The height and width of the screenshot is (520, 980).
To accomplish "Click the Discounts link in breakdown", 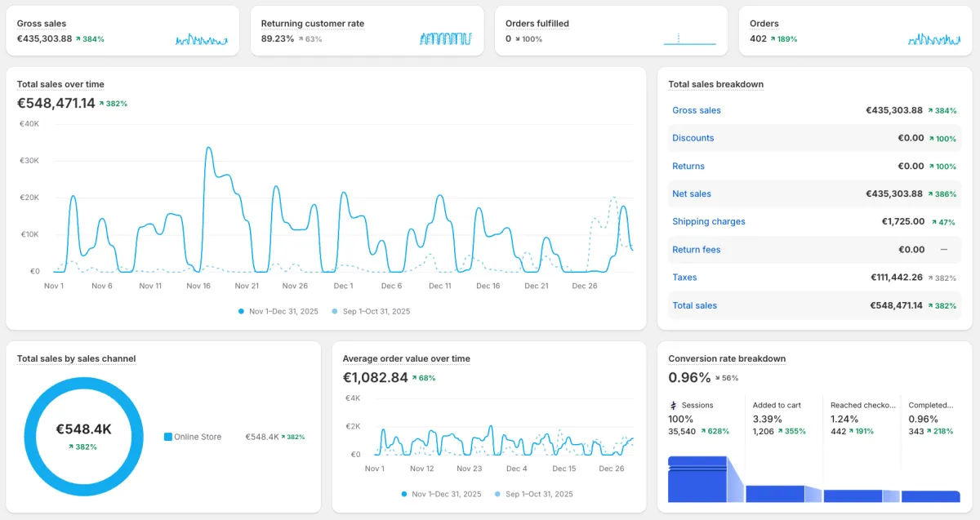I will point(693,138).
